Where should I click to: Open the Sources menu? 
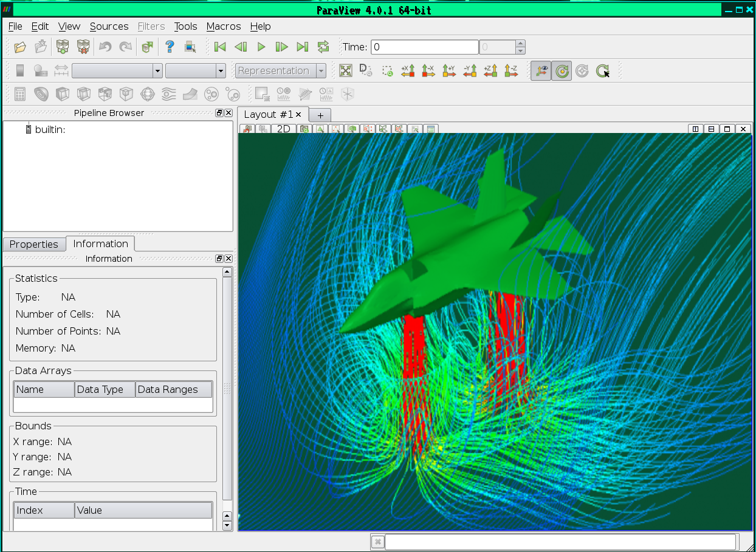109,26
